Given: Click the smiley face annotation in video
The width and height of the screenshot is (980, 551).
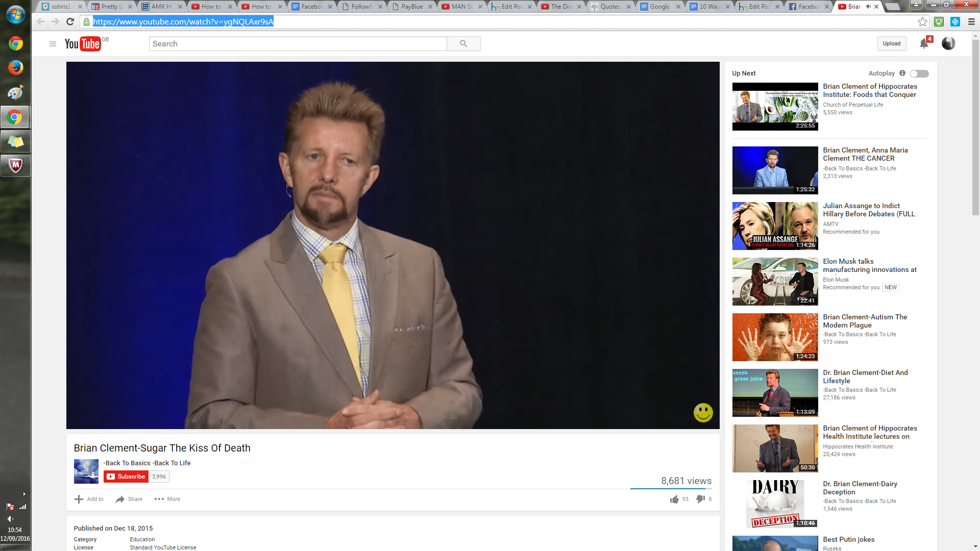Looking at the screenshot, I should 703,413.
